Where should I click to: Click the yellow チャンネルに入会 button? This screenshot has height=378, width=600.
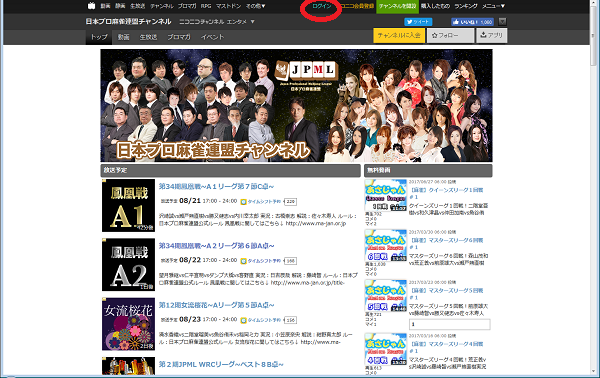(x=399, y=35)
